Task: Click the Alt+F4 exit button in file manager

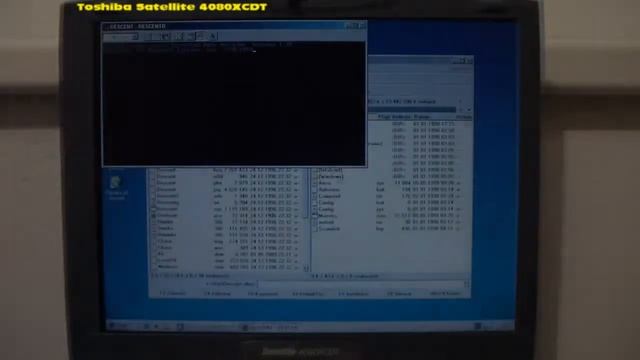Action: 445,293
